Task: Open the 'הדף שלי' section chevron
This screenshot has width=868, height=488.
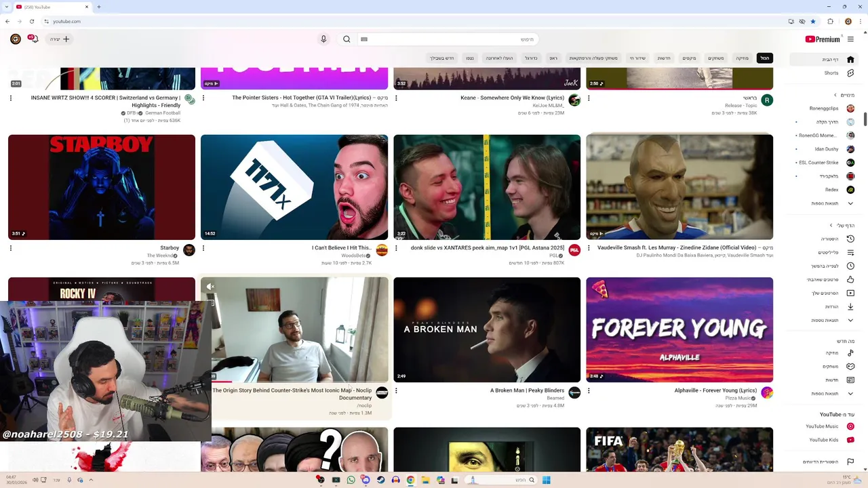Action: coord(831,225)
